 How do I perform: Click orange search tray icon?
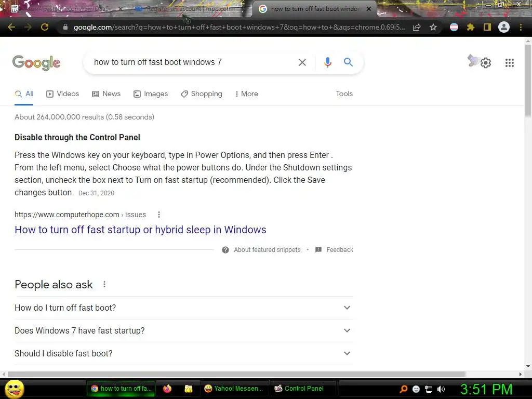pos(404,389)
